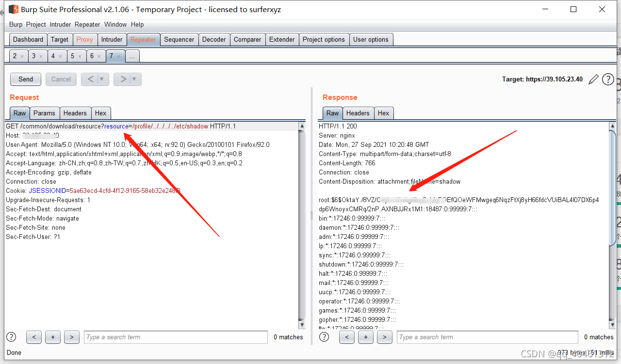Switch to Target tab
Viewport: 621px width, 364px height.
click(x=60, y=40)
